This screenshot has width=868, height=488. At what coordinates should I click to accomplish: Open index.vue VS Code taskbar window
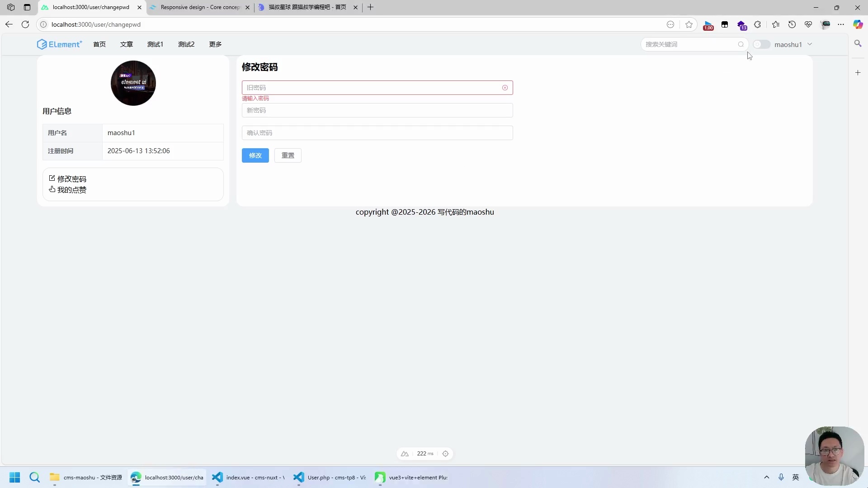(x=249, y=477)
